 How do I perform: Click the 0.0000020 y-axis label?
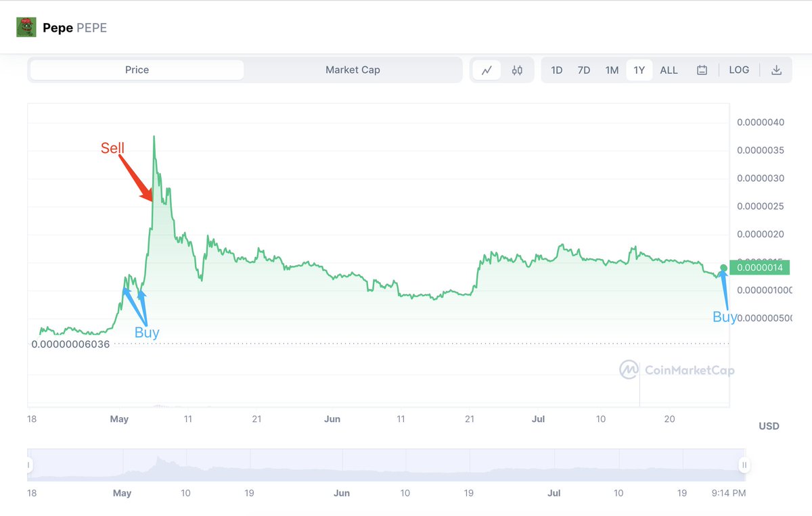(x=760, y=234)
